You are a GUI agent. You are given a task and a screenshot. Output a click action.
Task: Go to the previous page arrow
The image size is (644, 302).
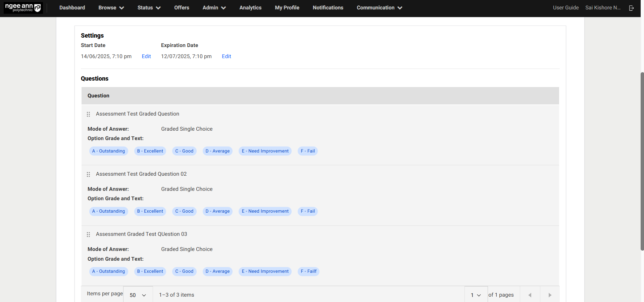click(x=530, y=295)
